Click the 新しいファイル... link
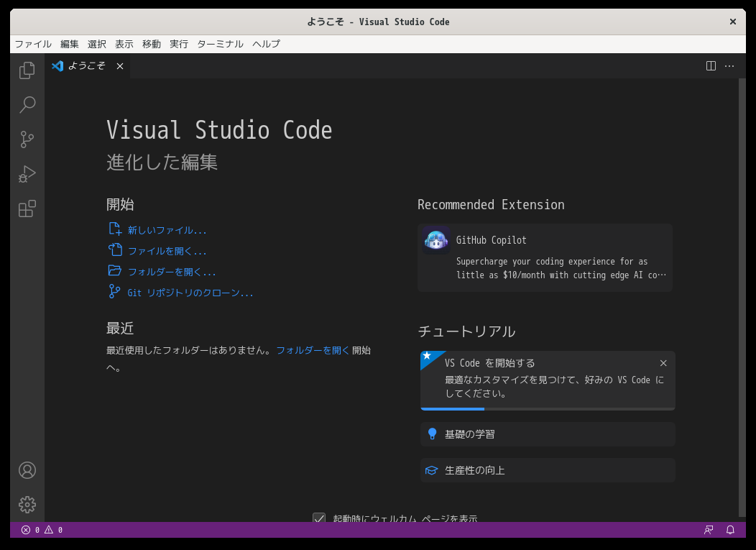 tap(167, 230)
